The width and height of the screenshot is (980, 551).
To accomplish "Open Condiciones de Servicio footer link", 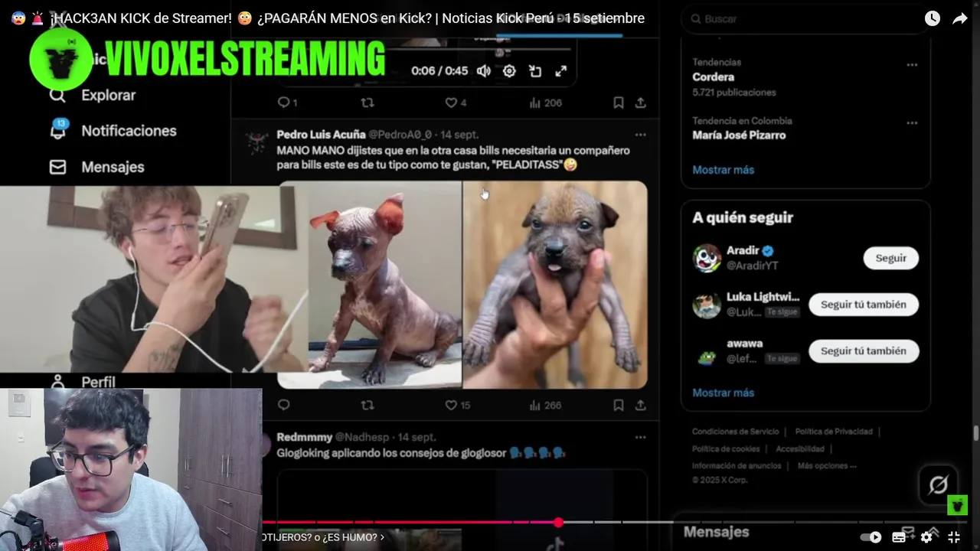I will click(735, 432).
